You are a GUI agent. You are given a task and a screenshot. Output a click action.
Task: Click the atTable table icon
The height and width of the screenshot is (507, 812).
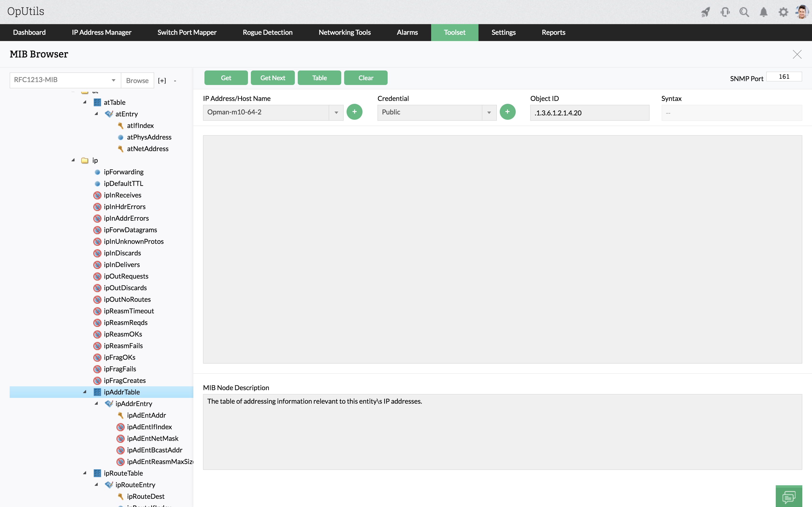click(x=97, y=102)
